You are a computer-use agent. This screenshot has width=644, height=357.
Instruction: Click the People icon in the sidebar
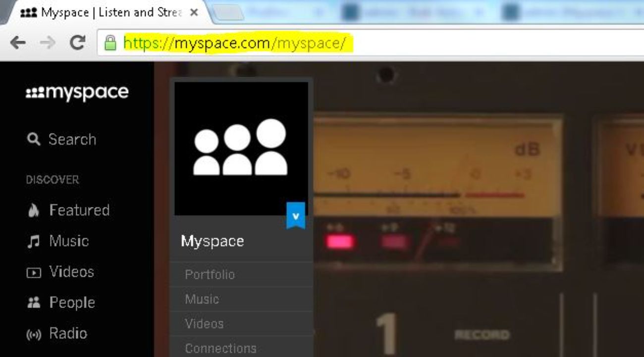coord(33,303)
